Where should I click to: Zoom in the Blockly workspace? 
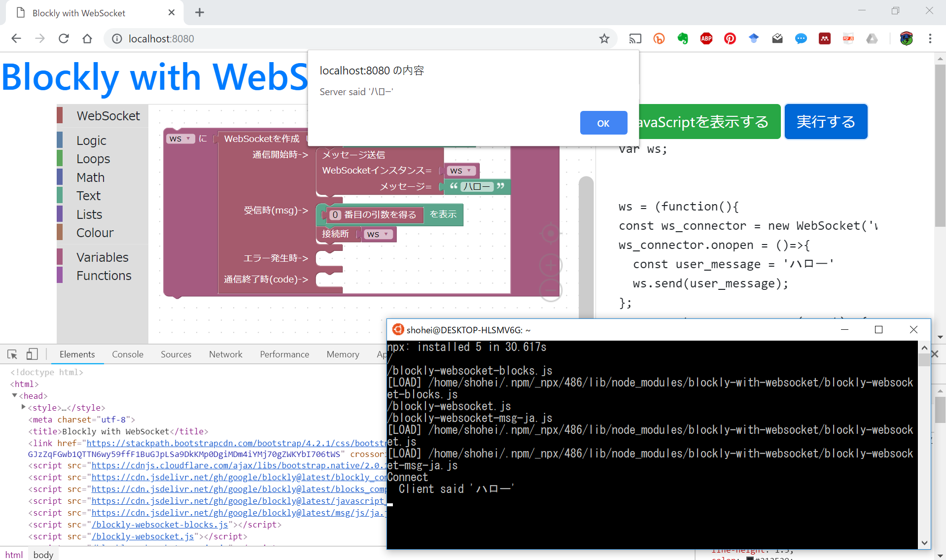click(551, 265)
